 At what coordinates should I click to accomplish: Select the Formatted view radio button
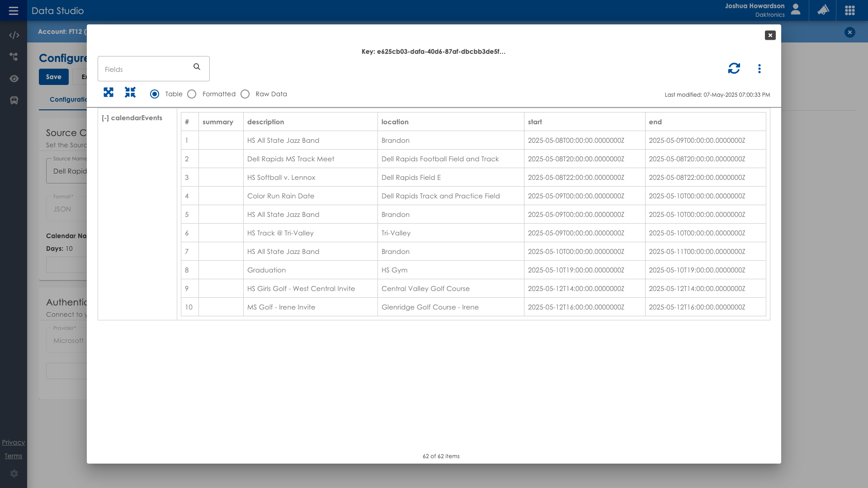click(x=192, y=94)
